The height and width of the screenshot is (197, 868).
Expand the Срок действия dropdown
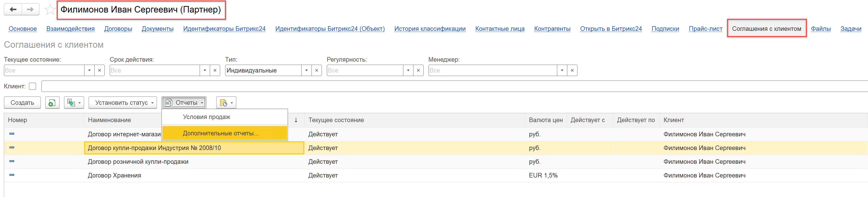(x=205, y=70)
